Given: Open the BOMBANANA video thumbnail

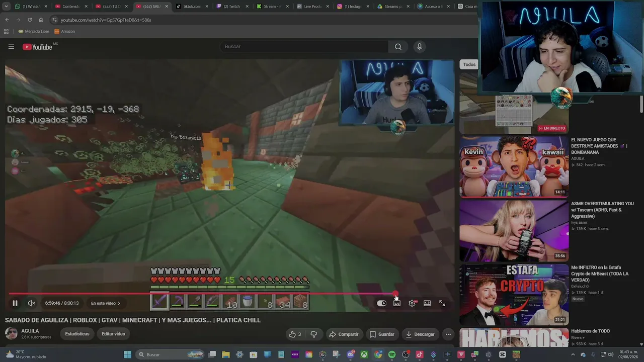Looking at the screenshot, I should 514,166.
